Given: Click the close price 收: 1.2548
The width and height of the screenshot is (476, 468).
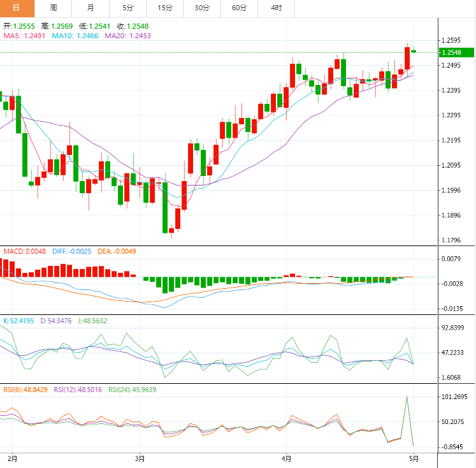Looking at the screenshot, I should 133,26.
